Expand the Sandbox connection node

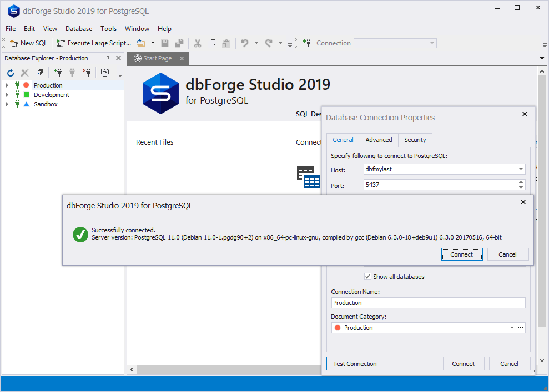pos(7,104)
